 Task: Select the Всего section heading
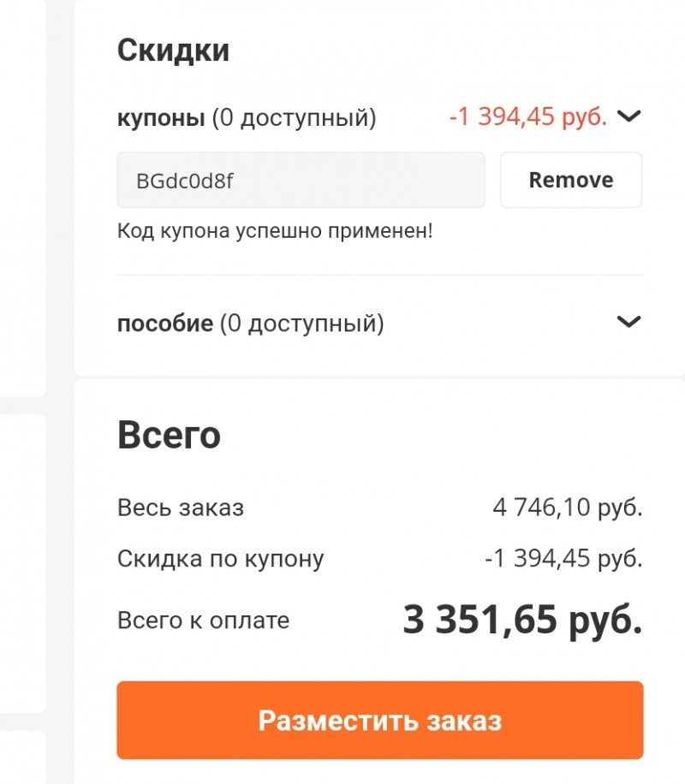click(x=169, y=435)
